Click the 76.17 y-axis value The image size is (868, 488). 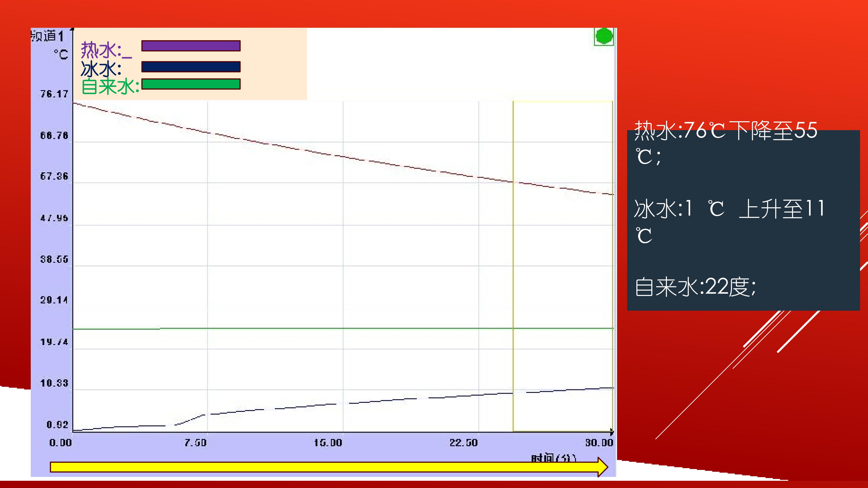coord(54,94)
